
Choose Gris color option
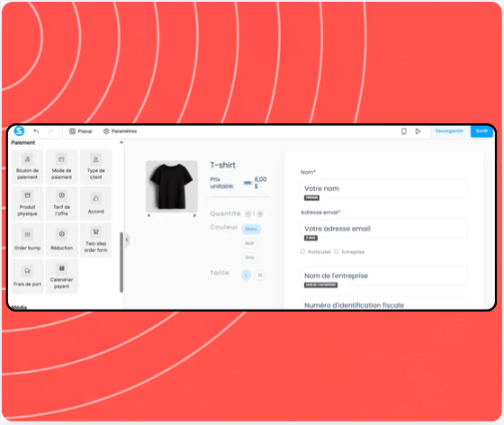(249, 258)
